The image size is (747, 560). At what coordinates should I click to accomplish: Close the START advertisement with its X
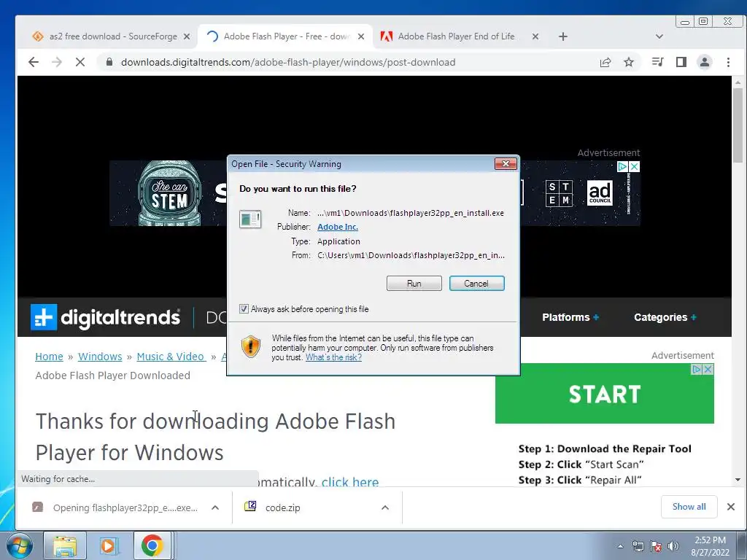[708, 369]
